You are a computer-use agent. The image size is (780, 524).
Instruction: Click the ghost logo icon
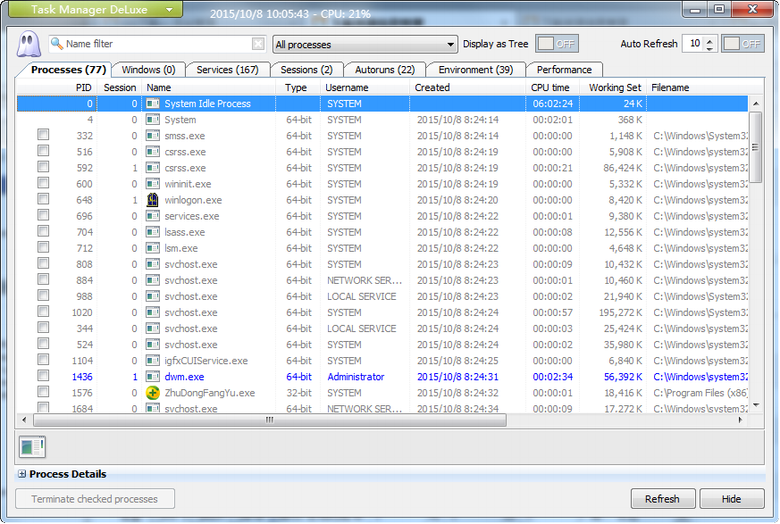(27, 44)
